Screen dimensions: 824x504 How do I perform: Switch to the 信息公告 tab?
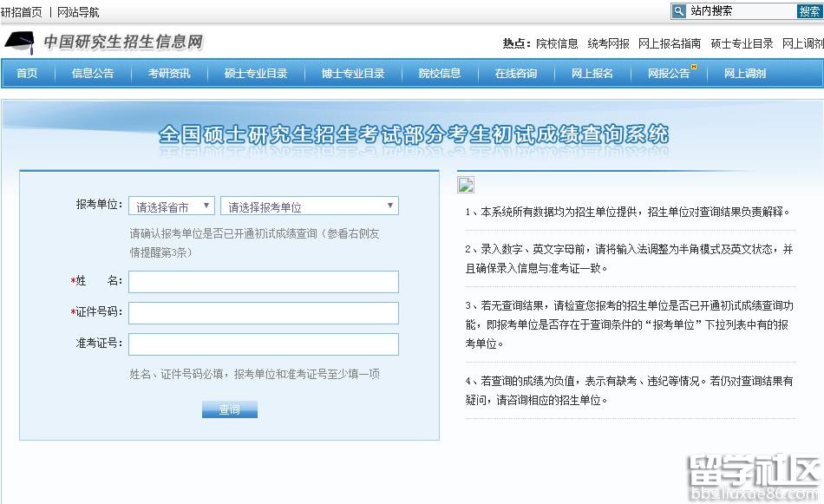click(x=92, y=74)
